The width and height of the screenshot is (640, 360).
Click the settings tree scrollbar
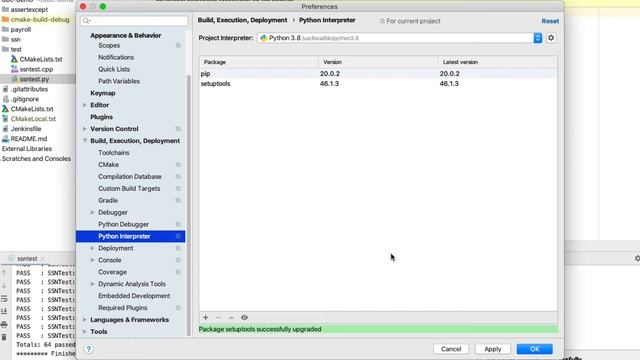189,204
